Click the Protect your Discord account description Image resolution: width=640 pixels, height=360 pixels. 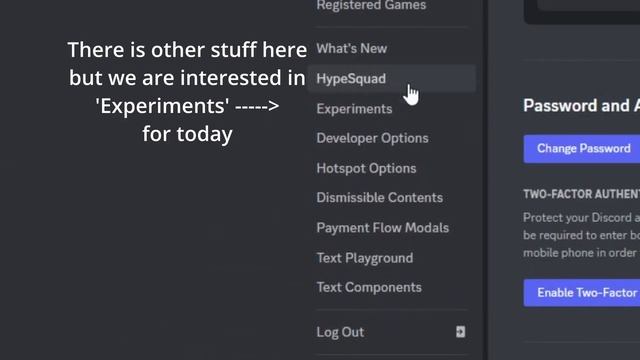click(582, 235)
